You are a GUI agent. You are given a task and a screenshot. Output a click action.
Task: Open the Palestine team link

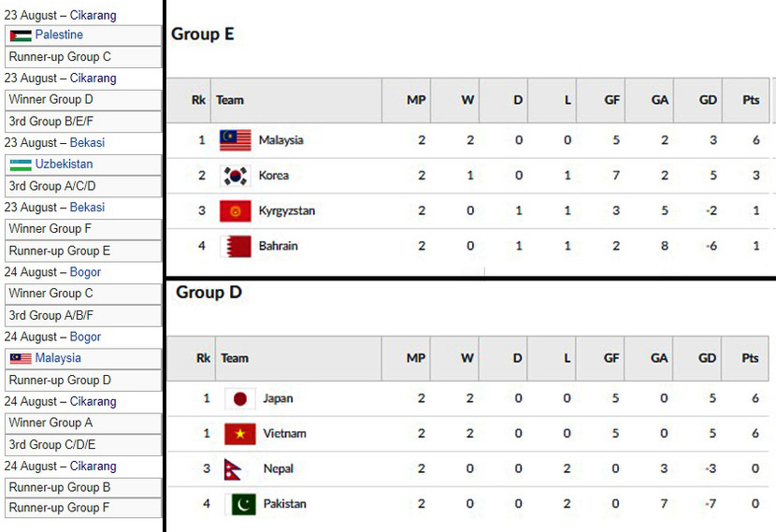pos(59,35)
